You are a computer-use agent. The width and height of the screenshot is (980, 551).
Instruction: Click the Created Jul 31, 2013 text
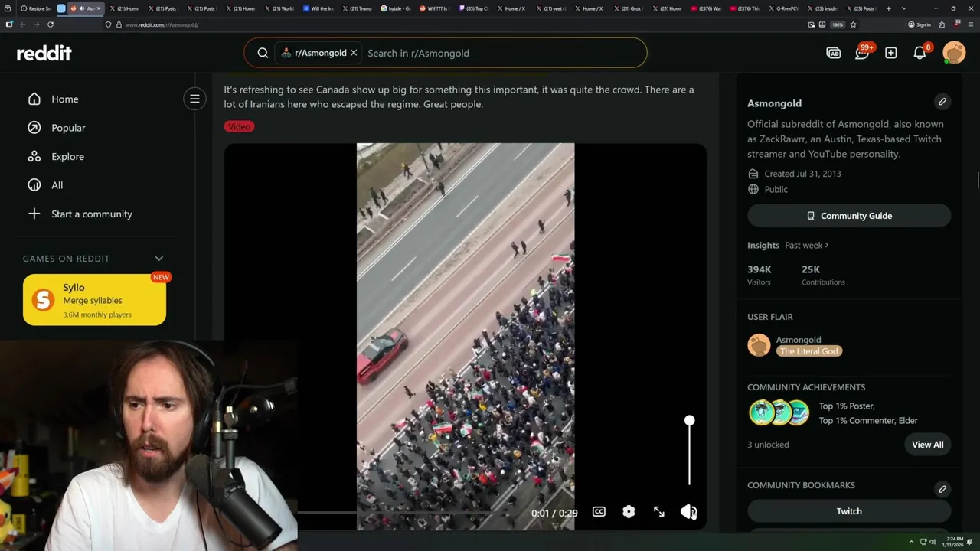coord(802,174)
